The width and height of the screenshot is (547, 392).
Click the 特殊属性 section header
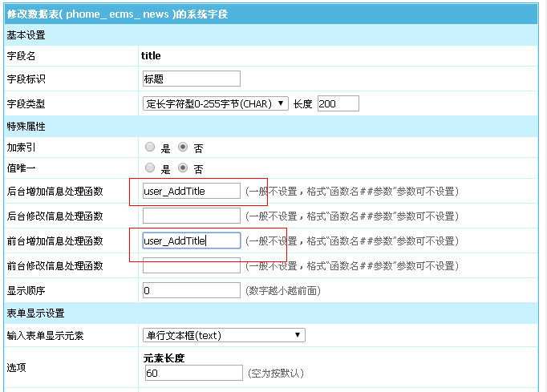[26, 127]
